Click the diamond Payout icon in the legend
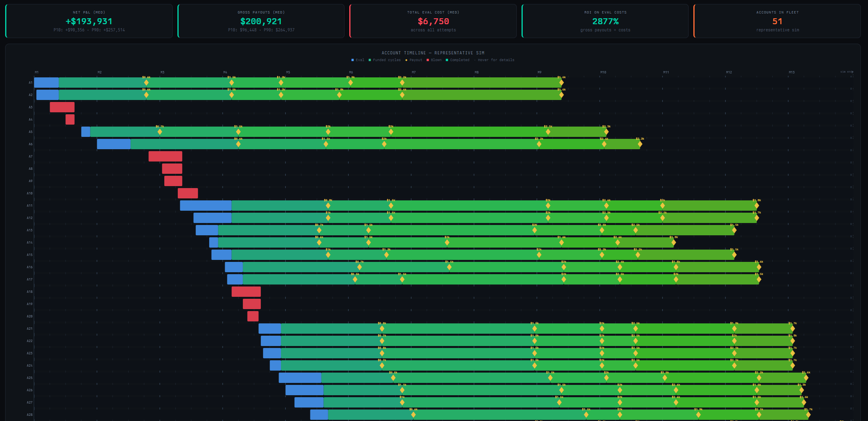Screen dimensions: 868x421 406,60
